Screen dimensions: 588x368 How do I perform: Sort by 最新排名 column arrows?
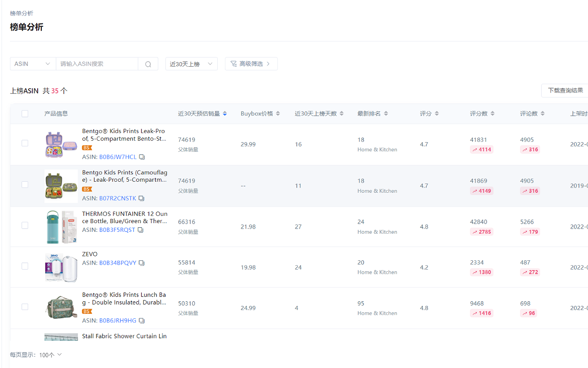pos(386,114)
